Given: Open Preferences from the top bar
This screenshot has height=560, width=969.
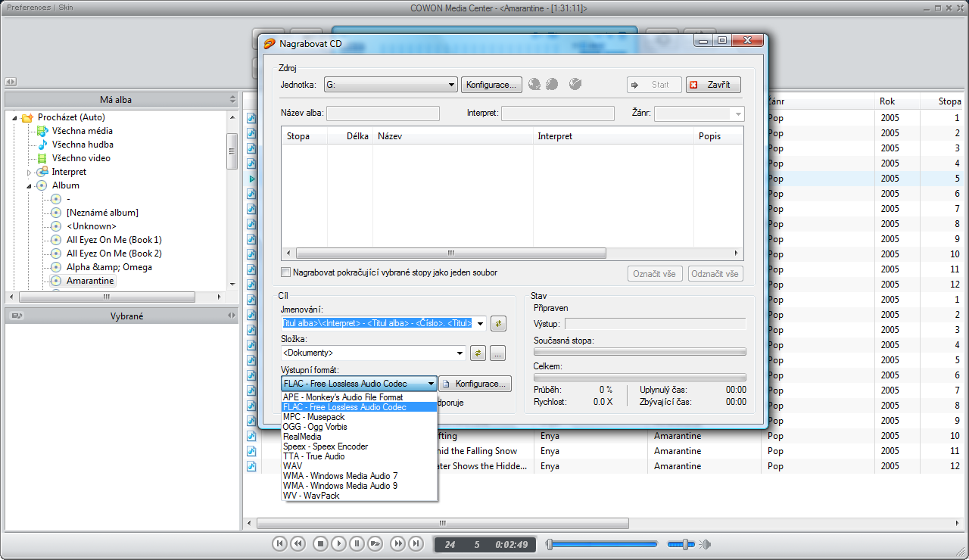Looking at the screenshot, I should coord(30,8).
